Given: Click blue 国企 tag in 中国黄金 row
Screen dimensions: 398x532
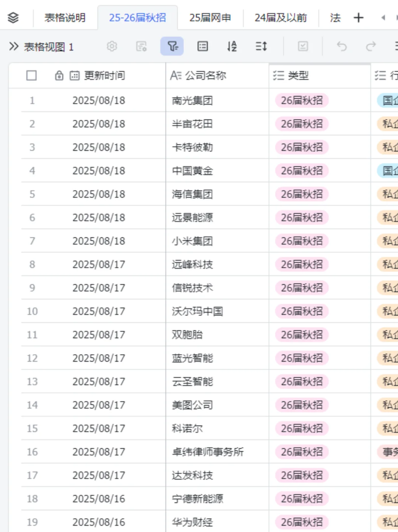Looking at the screenshot, I should tap(388, 171).
